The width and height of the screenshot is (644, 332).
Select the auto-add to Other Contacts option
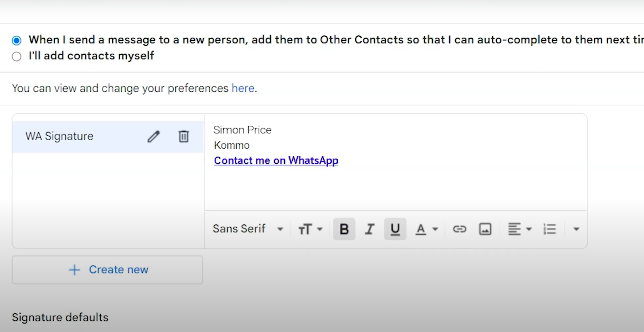(x=17, y=40)
